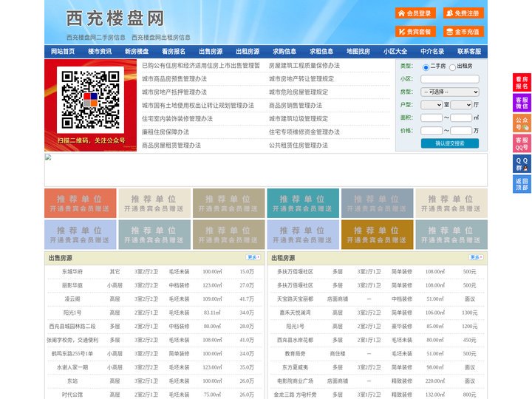Open the 新房楼盘 nav item
Screen dimensions: 532x399
(x=137, y=52)
